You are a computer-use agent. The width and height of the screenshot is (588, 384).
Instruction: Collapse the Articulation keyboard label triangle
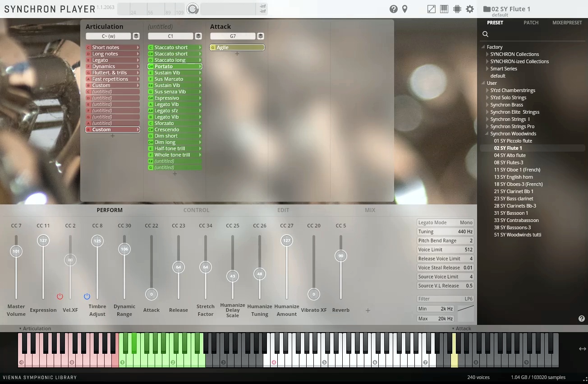coord(20,328)
